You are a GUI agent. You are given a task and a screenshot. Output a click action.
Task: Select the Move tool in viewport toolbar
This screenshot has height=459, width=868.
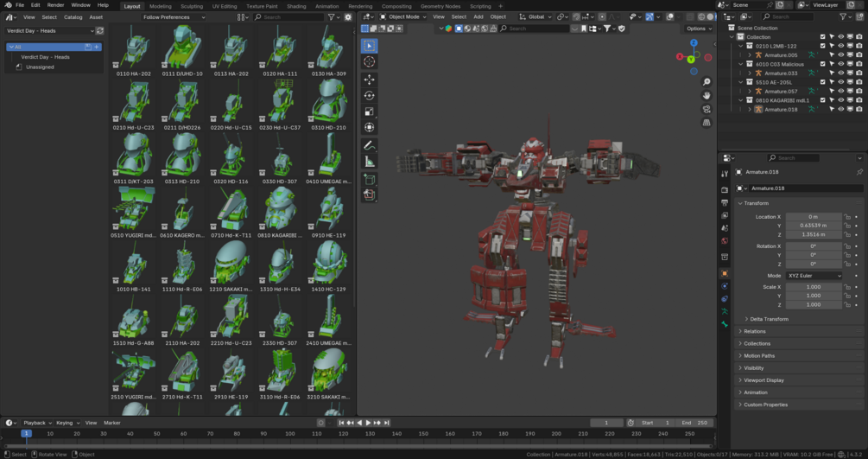click(370, 79)
